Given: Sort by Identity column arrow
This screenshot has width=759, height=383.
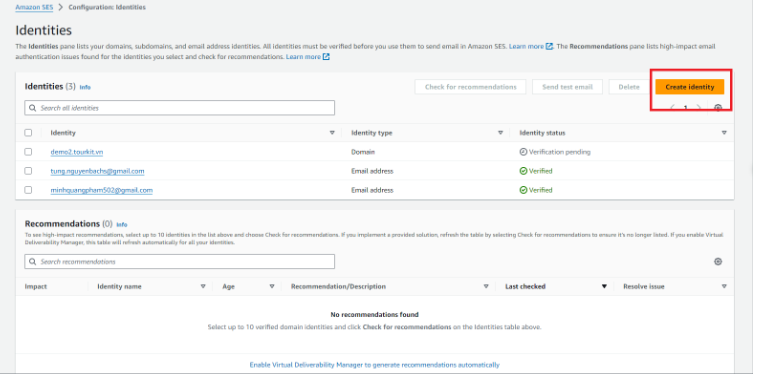Looking at the screenshot, I should [332, 133].
